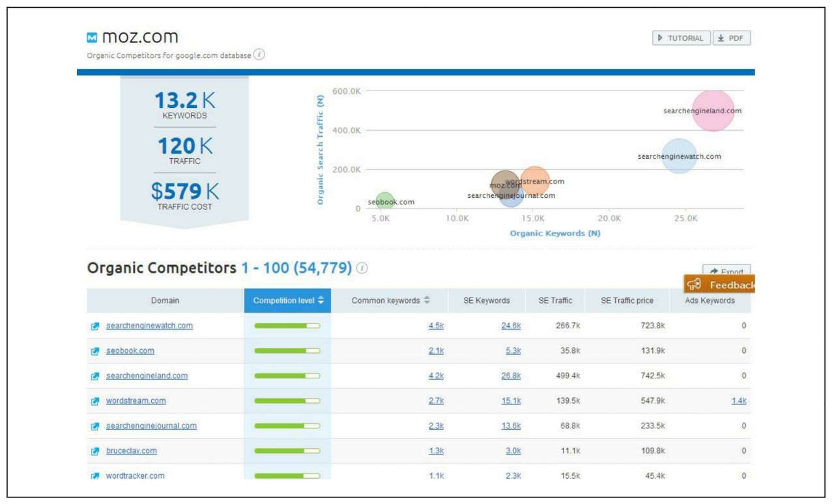Click sort arrows on Common keywords header

(427, 301)
